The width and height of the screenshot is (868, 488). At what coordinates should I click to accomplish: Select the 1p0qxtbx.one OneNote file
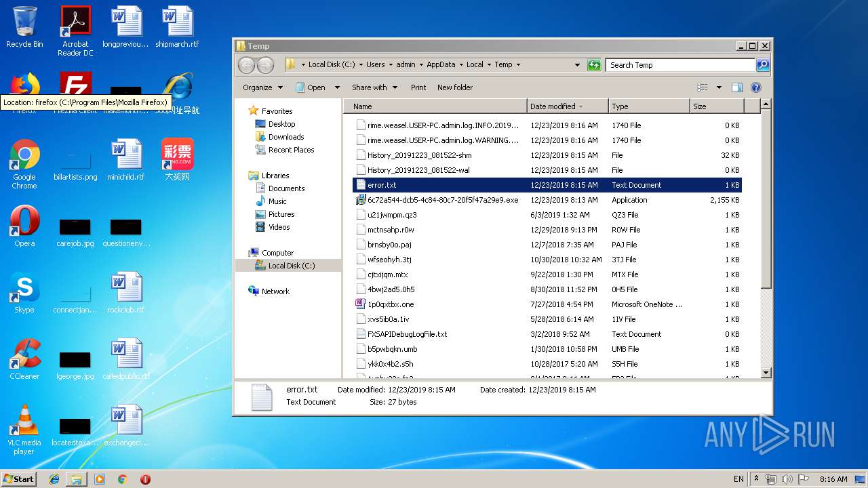391,304
